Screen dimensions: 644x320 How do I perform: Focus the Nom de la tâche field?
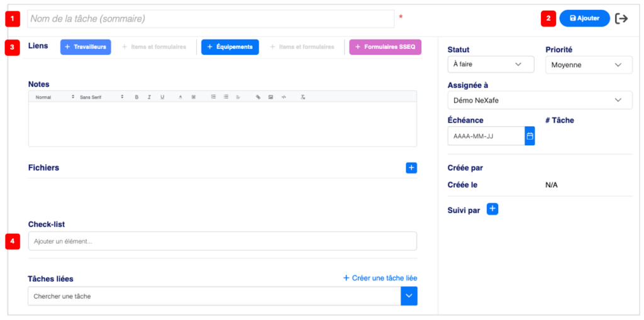211,19
